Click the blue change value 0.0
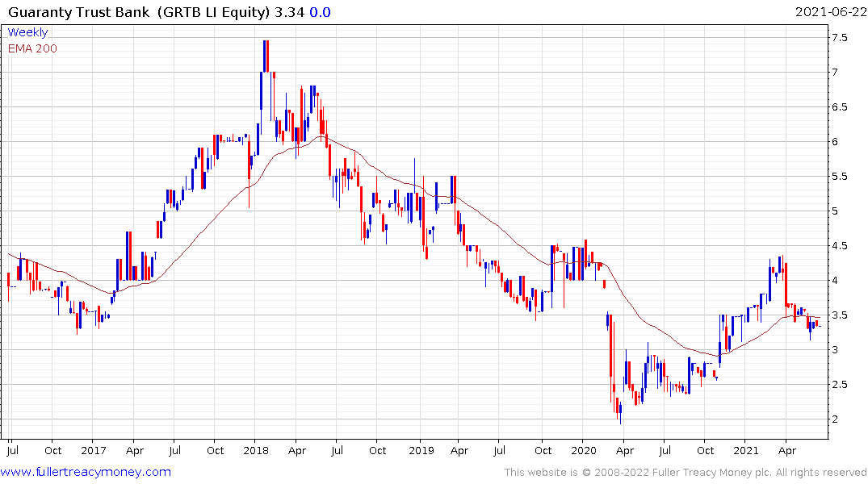This screenshot has height=484, width=868. pos(320,12)
